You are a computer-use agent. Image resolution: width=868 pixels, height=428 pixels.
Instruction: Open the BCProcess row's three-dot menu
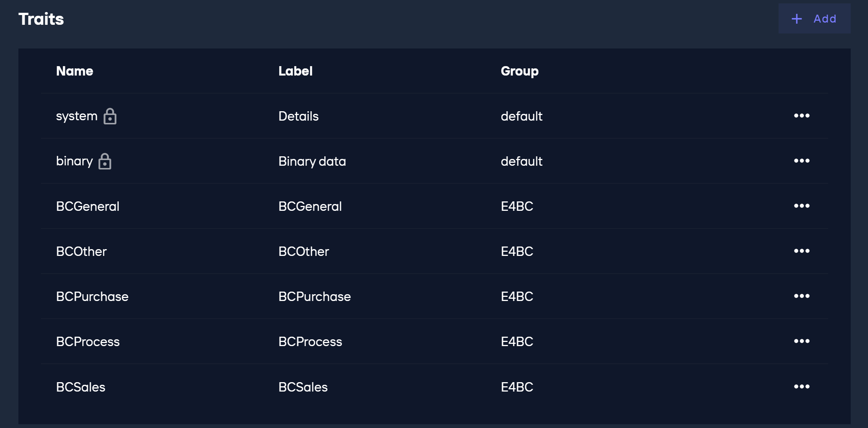coord(801,341)
